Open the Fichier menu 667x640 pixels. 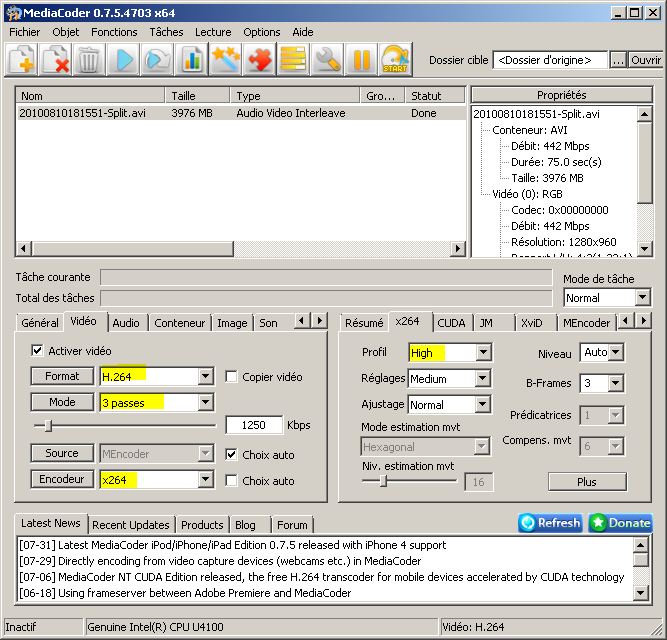click(x=25, y=32)
